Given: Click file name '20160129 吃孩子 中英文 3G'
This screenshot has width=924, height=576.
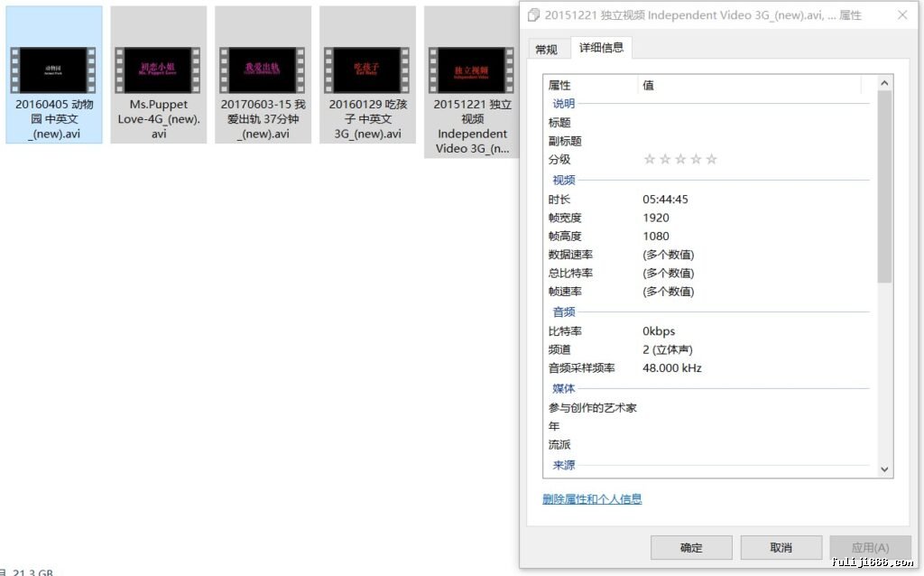Looking at the screenshot, I should [x=368, y=119].
